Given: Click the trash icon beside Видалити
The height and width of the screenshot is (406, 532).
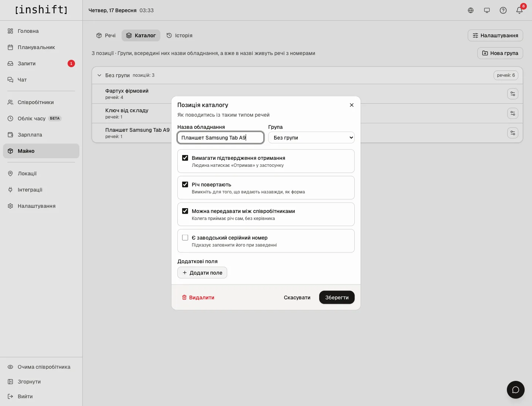Looking at the screenshot, I should [184, 297].
